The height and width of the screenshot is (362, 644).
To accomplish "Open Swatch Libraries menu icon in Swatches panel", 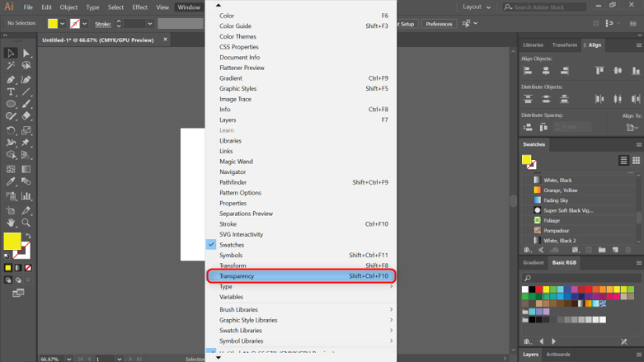I will point(528,250).
